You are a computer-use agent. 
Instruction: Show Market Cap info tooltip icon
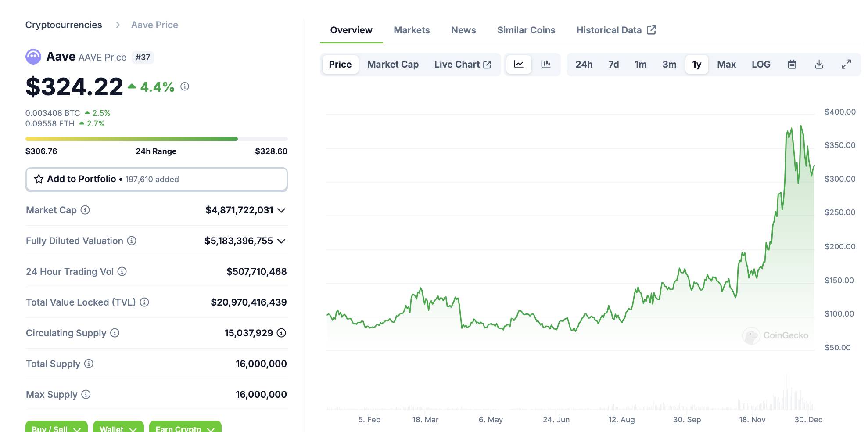pos(85,210)
